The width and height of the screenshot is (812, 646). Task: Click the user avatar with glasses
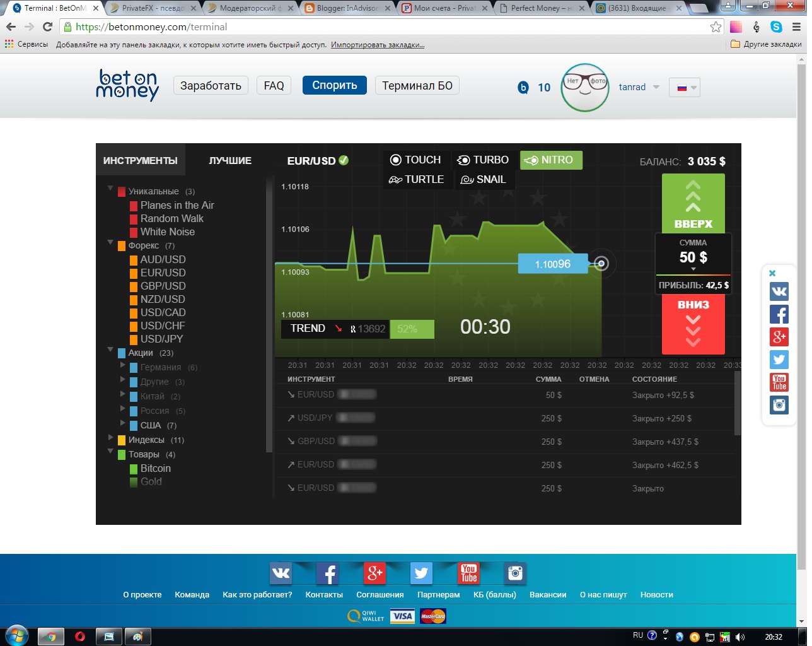[585, 87]
